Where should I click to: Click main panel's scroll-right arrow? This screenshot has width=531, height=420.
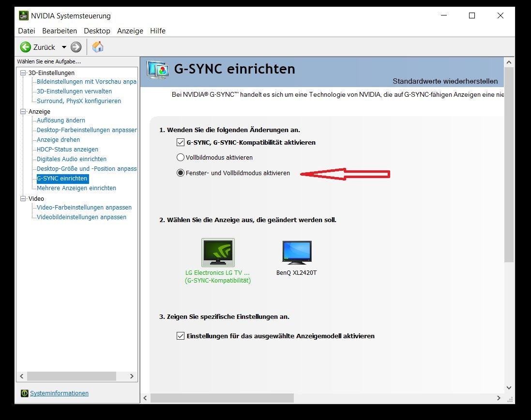point(499,398)
